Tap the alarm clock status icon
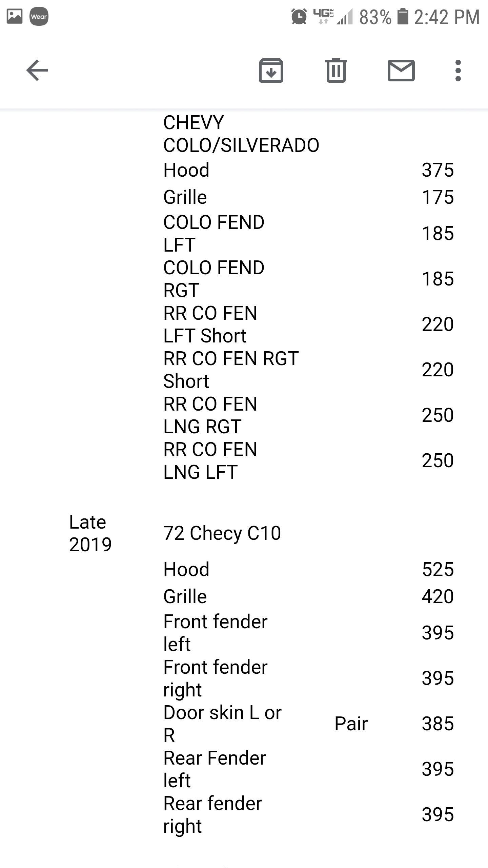The height and width of the screenshot is (868, 488). [x=299, y=16]
